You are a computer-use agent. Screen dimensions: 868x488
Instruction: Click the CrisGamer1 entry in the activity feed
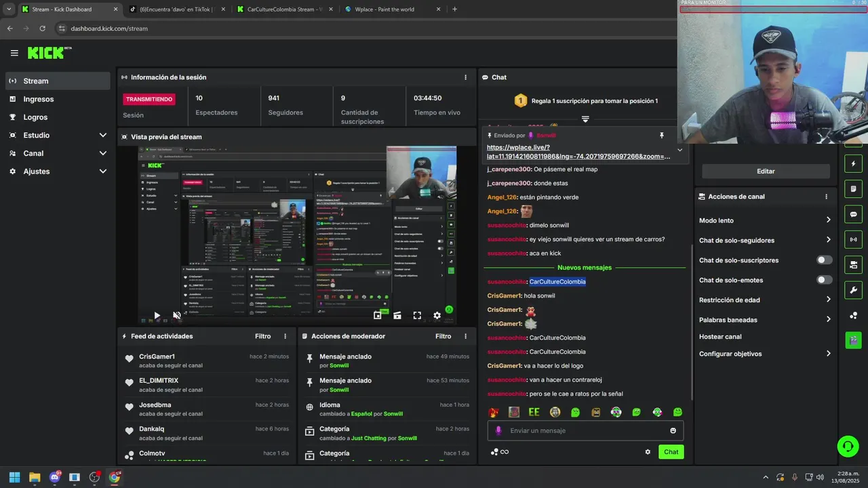(x=207, y=361)
